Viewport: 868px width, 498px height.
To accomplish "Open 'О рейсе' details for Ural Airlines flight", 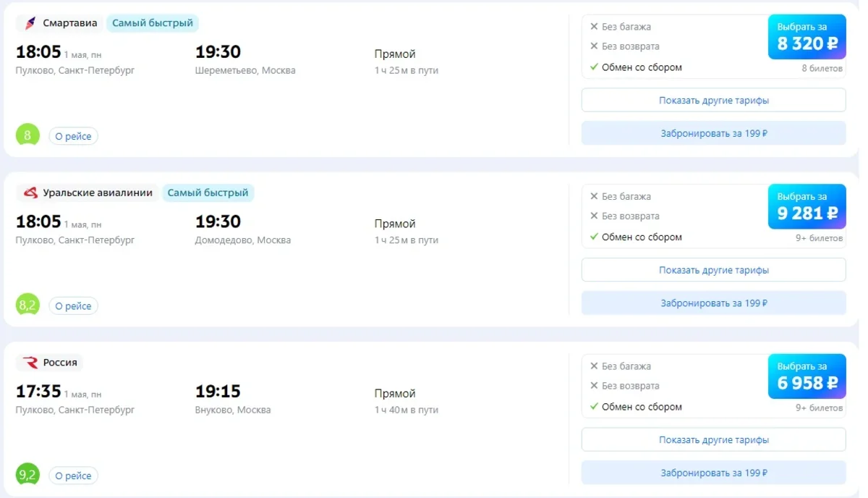I will click(x=73, y=306).
